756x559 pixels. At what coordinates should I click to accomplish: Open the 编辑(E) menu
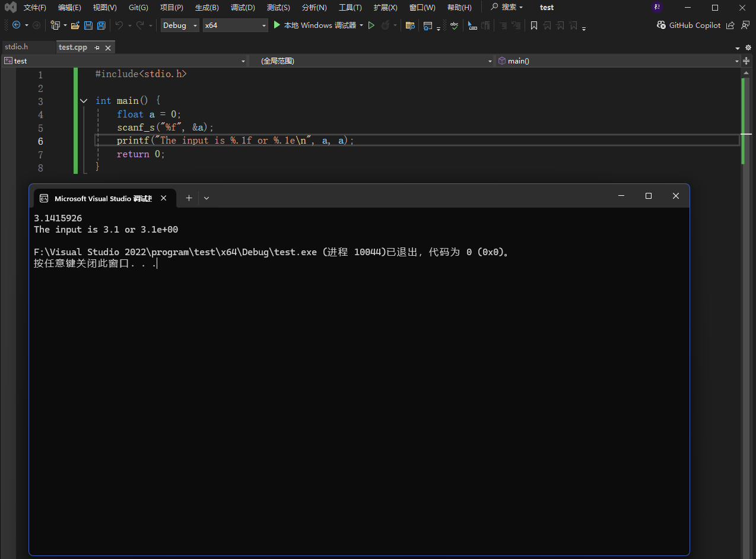pyautogui.click(x=69, y=8)
